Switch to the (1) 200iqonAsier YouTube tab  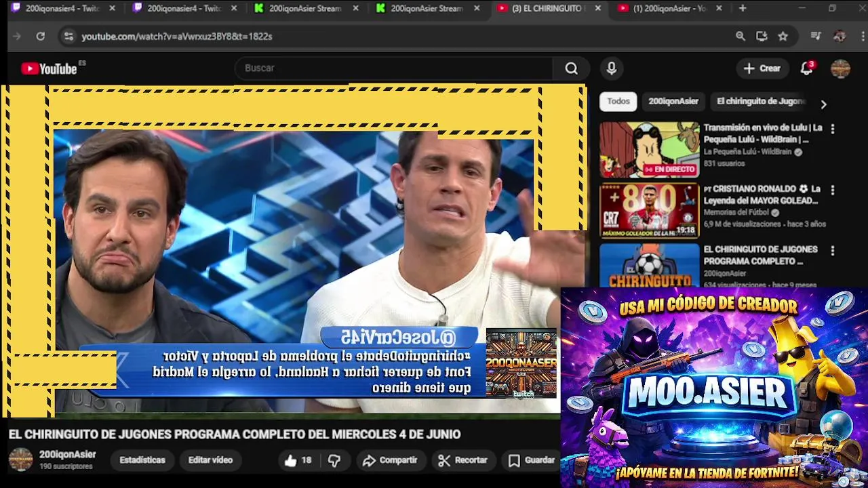(668, 8)
